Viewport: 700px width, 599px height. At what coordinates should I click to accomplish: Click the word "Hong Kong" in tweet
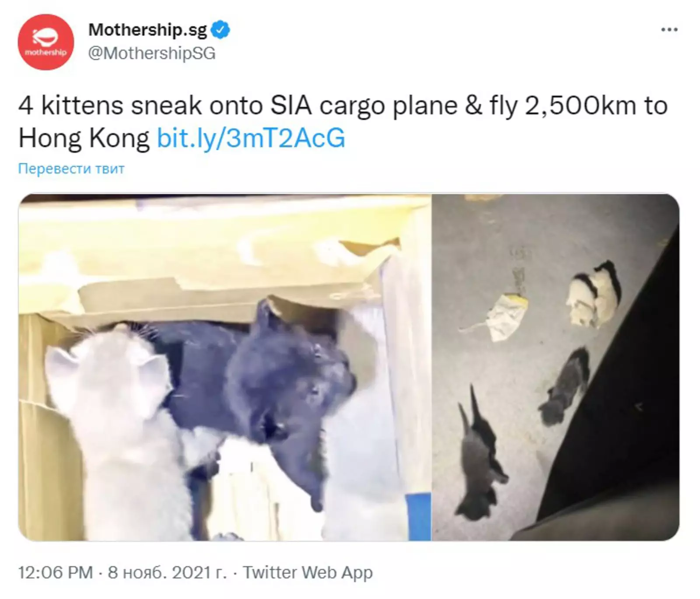tap(84, 138)
